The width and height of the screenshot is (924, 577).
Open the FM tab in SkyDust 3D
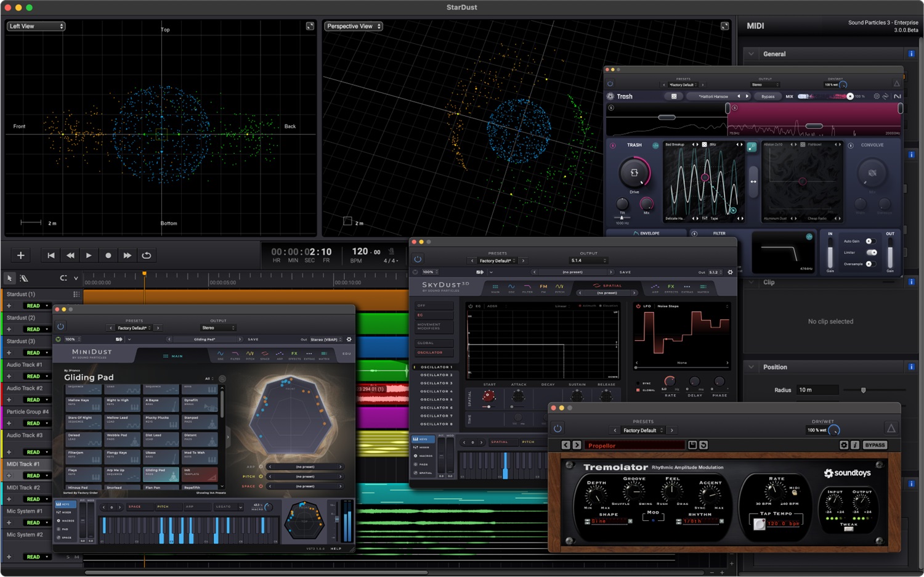(x=543, y=288)
